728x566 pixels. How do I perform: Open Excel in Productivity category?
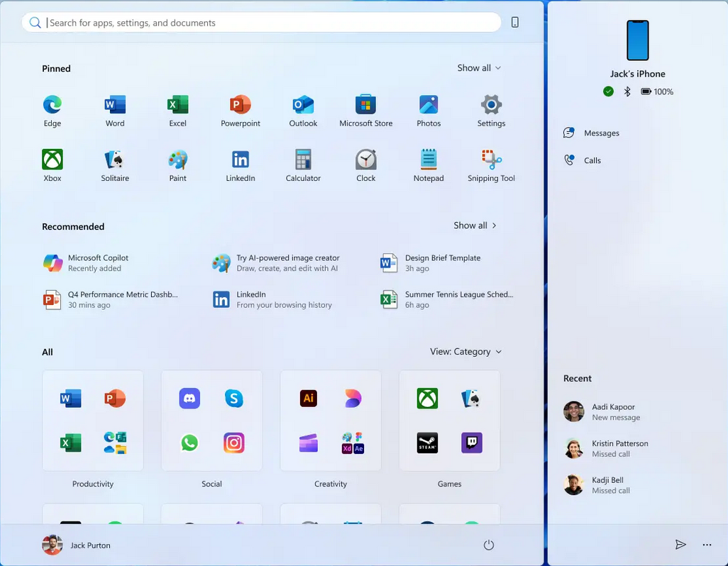[x=70, y=443]
